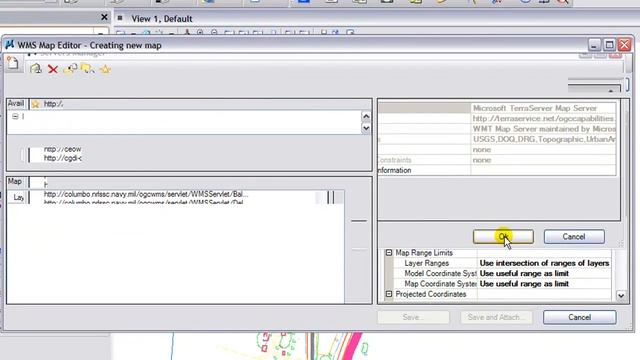Click the WMS Map Editor title bar app icon
The height and width of the screenshot is (360, 640).
pyautogui.click(x=10, y=44)
